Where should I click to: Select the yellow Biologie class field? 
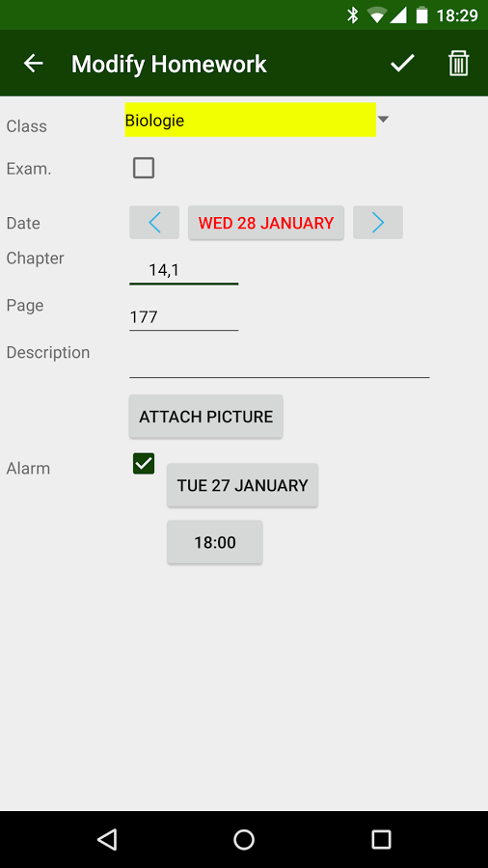250,120
